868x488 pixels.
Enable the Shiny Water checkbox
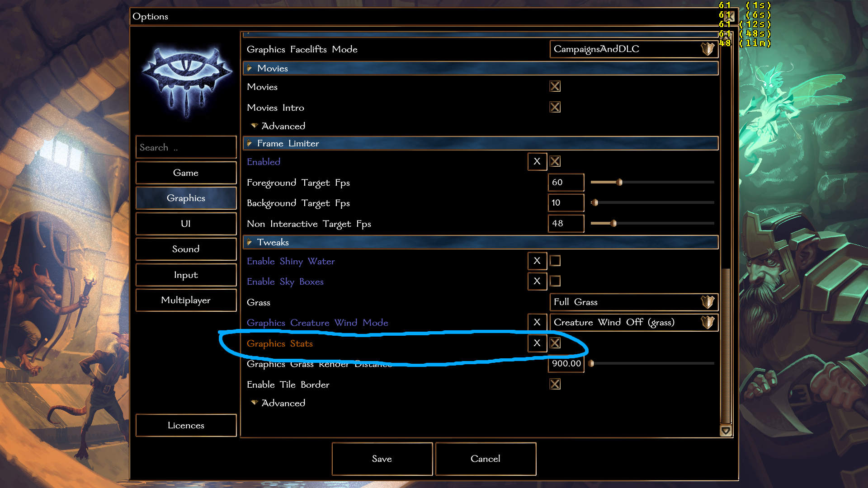[x=555, y=261]
